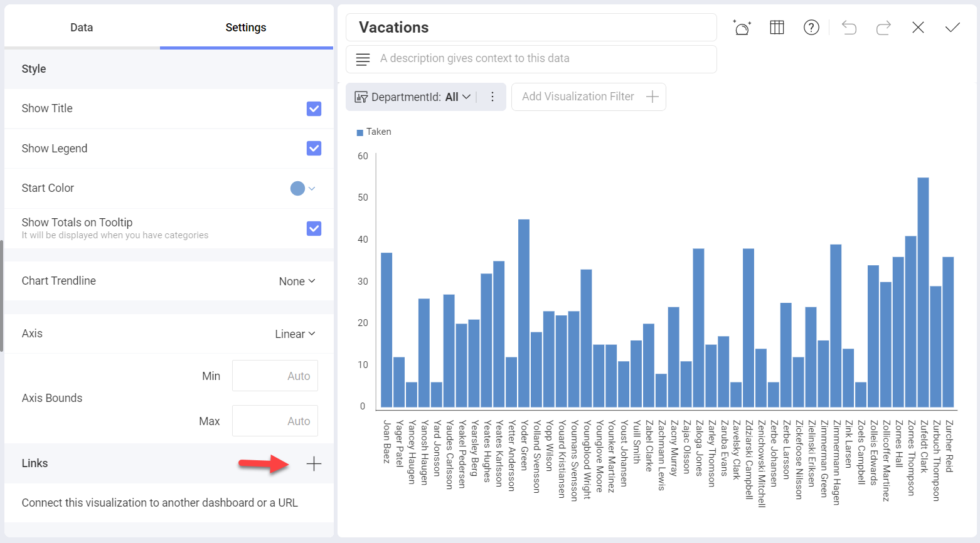Click the plus icon in Add Visualization Filter

(x=652, y=97)
